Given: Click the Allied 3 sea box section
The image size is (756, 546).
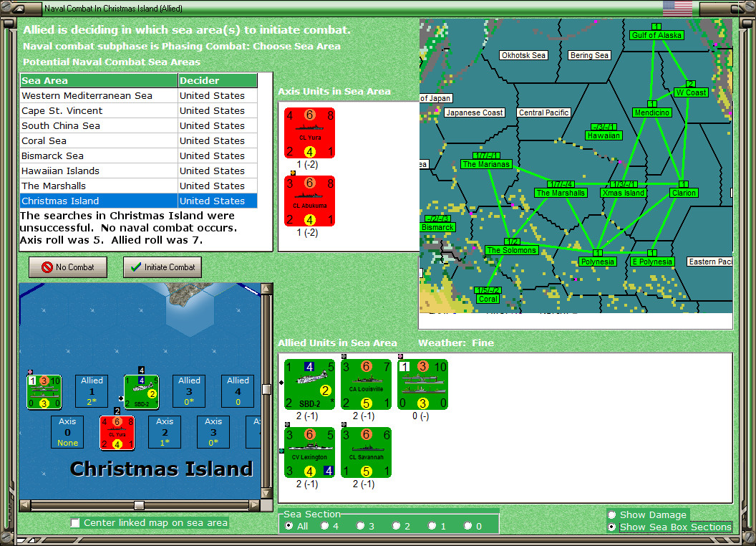Looking at the screenshot, I should click(x=189, y=391).
